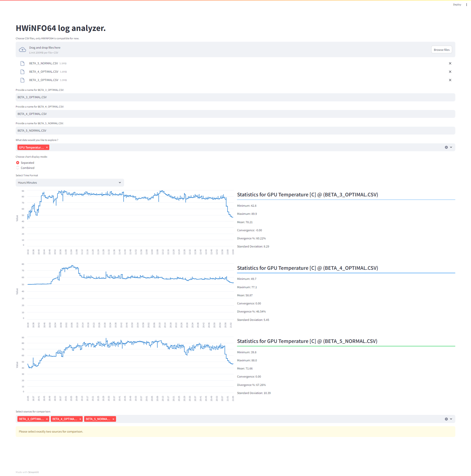
Task: Remove the BETA_5_NORMAL.CSV uploaded file
Action: point(450,63)
